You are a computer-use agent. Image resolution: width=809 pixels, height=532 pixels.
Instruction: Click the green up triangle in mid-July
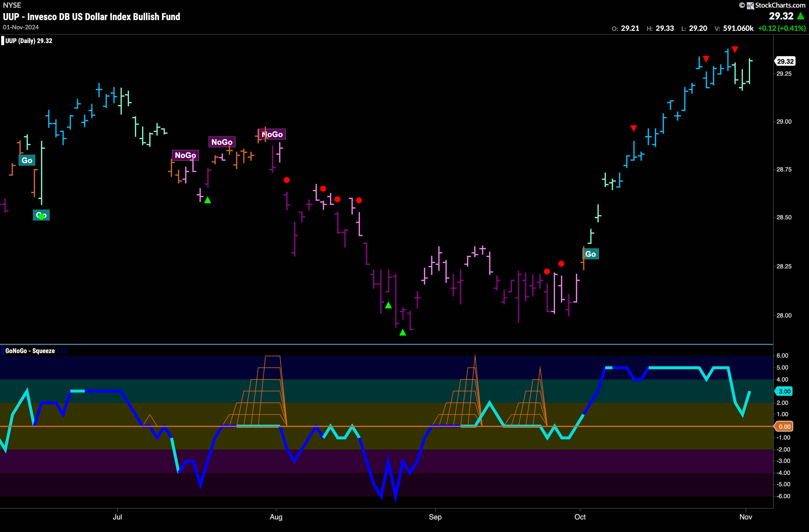point(208,200)
